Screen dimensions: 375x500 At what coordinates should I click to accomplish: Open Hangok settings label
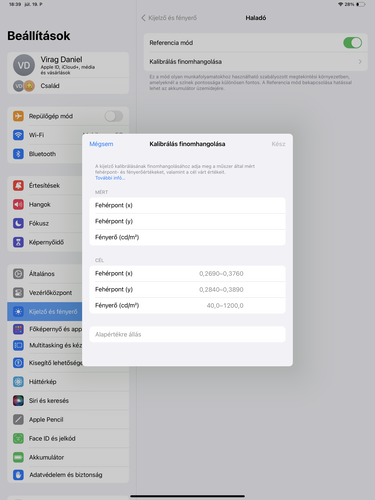[39, 204]
